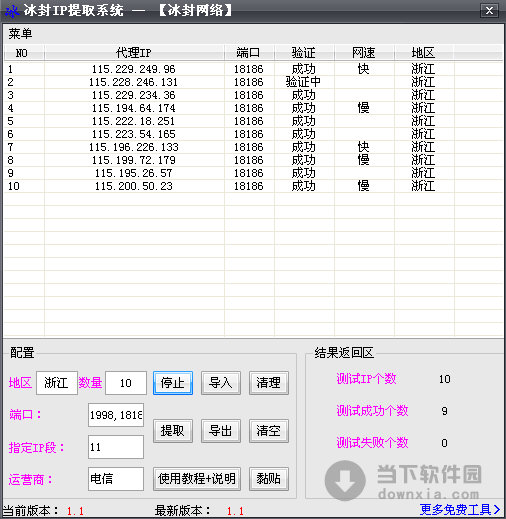Sort by the 代理IP column header
This screenshot has width=506, height=519.
pyautogui.click(x=134, y=53)
